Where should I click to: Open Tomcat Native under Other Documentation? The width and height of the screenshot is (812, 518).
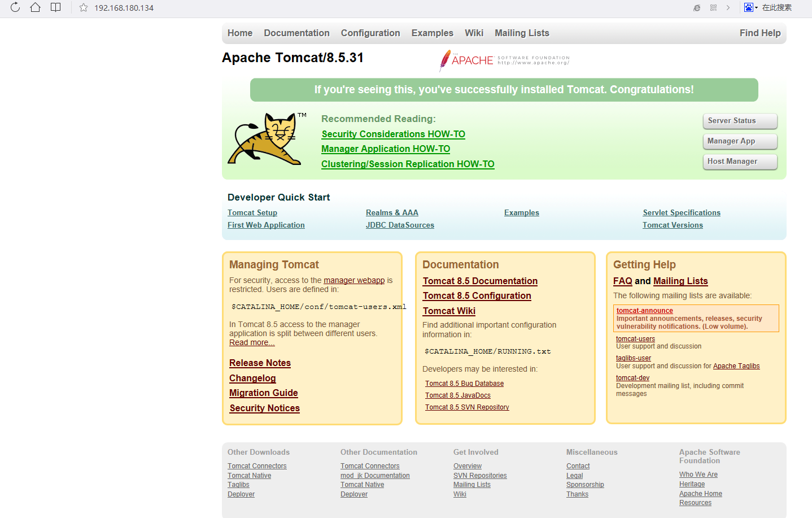tap(362, 485)
